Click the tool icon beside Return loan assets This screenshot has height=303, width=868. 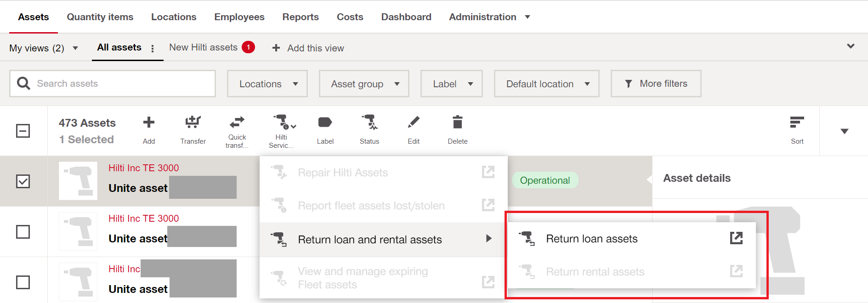527,239
